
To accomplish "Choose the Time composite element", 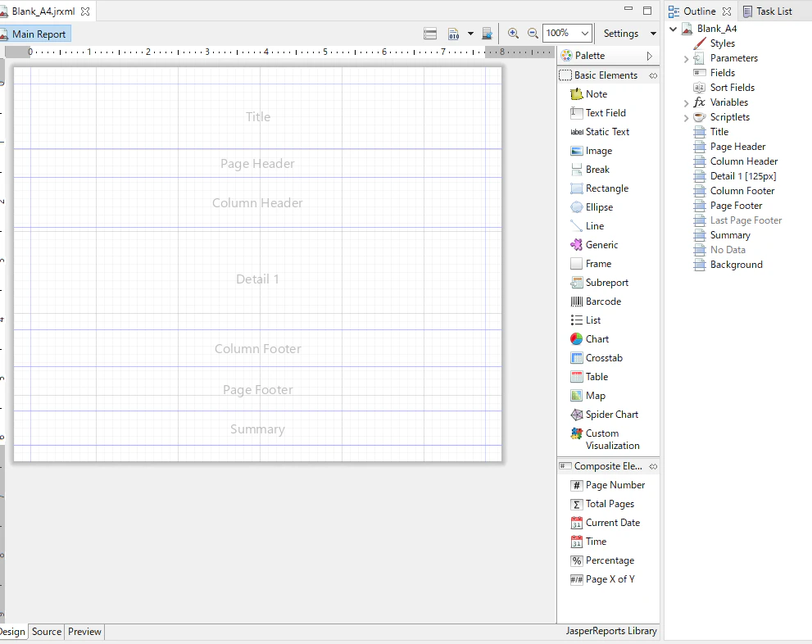I will [588, 542].
